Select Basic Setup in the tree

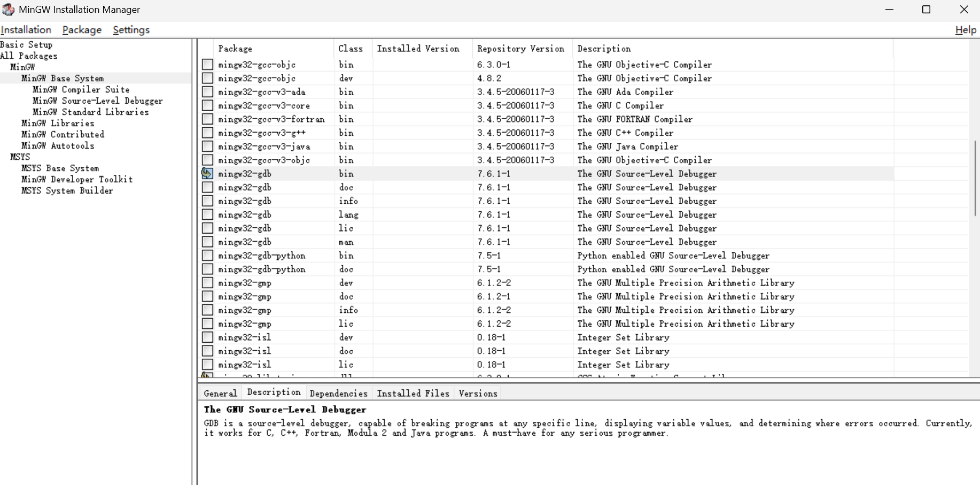click(26, 44)
